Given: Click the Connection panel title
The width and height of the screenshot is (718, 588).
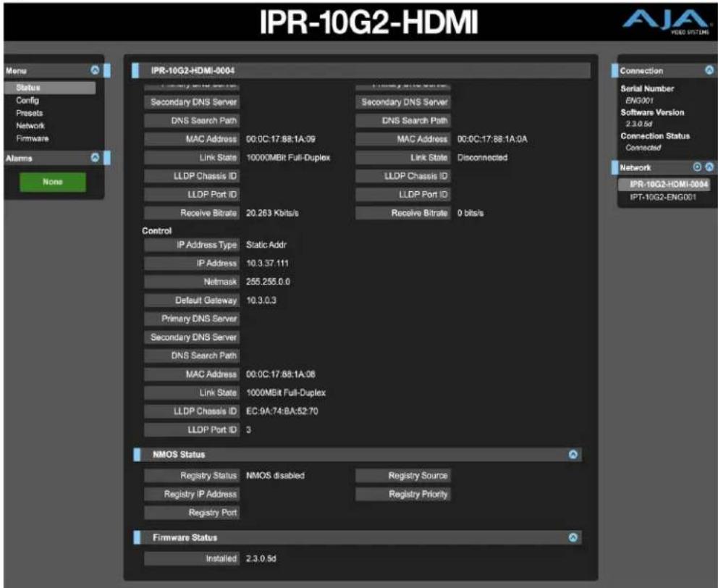Looking at the screenshot, I should click(x=641, y=71).
